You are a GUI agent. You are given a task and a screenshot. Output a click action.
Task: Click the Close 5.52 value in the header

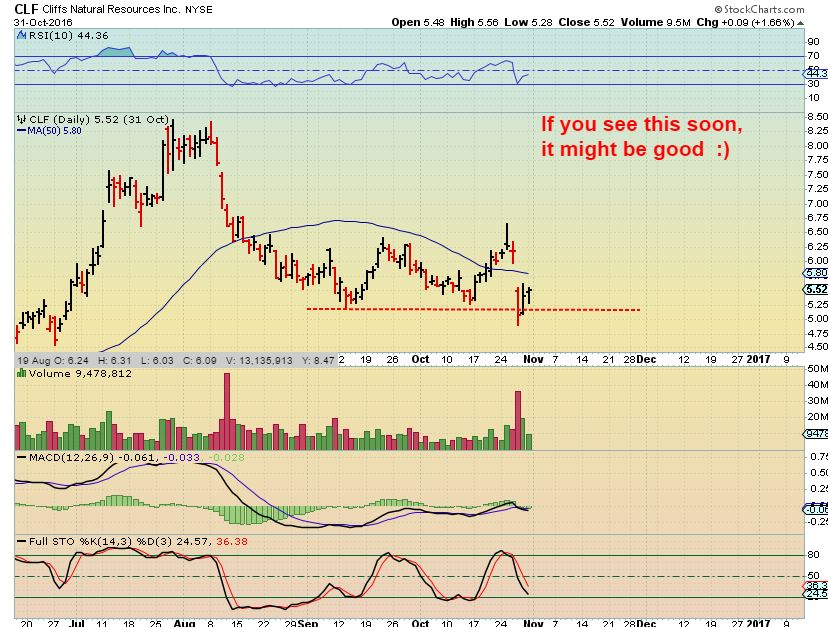[587, 22]
